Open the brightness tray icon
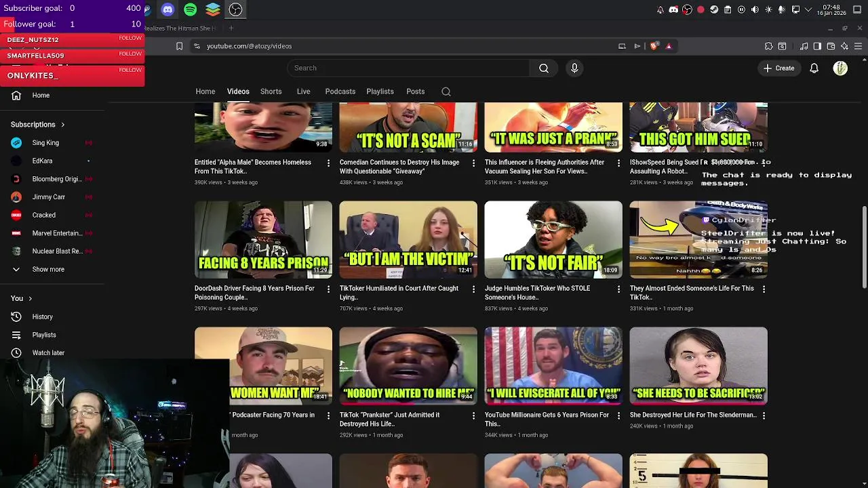Screen dimensions: 868x488 point(768,9)
